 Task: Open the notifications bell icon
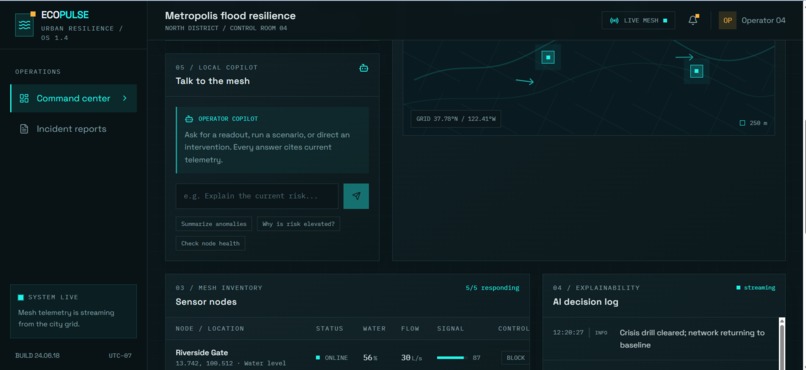click(x=693, y=21)
